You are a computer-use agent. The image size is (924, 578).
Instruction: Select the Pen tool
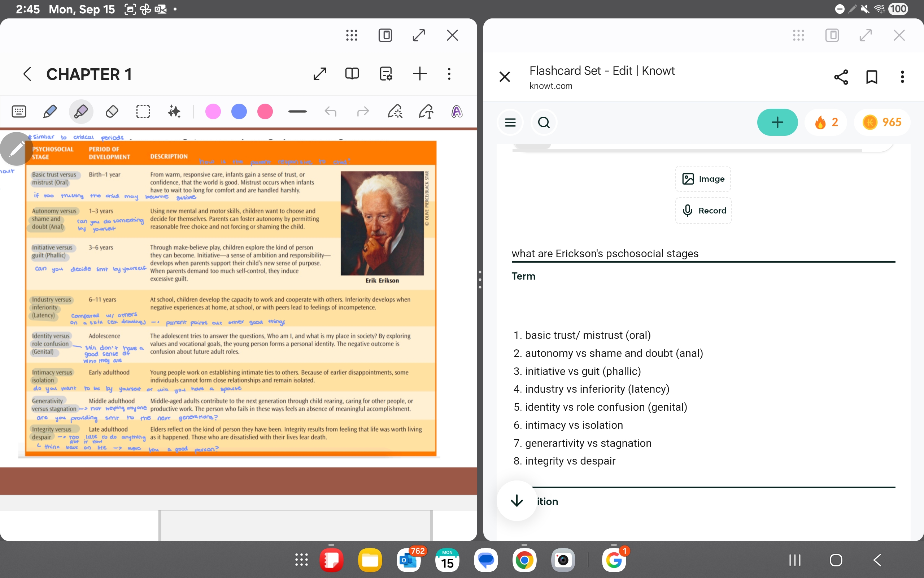pos(50,112)
